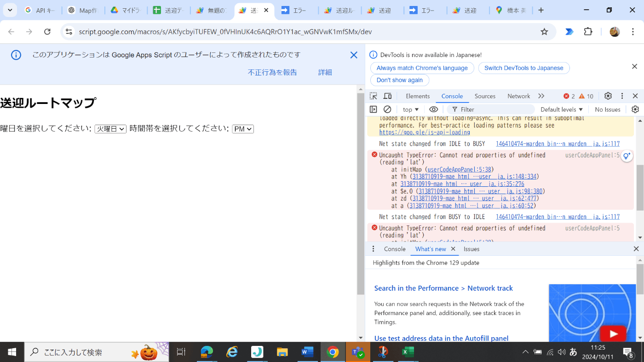Click the DevTools inspect element picker icon
Screen dimensions: 644x362
tap(374, 96)
